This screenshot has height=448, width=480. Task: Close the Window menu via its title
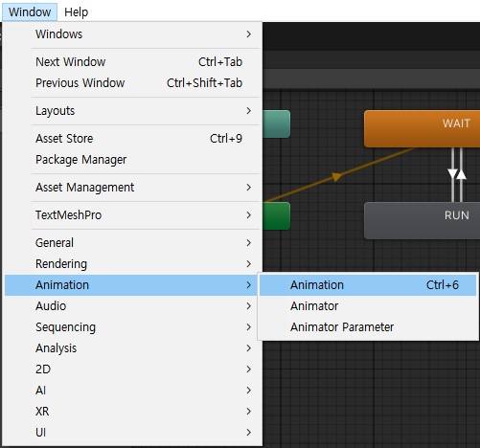point(30,12)
